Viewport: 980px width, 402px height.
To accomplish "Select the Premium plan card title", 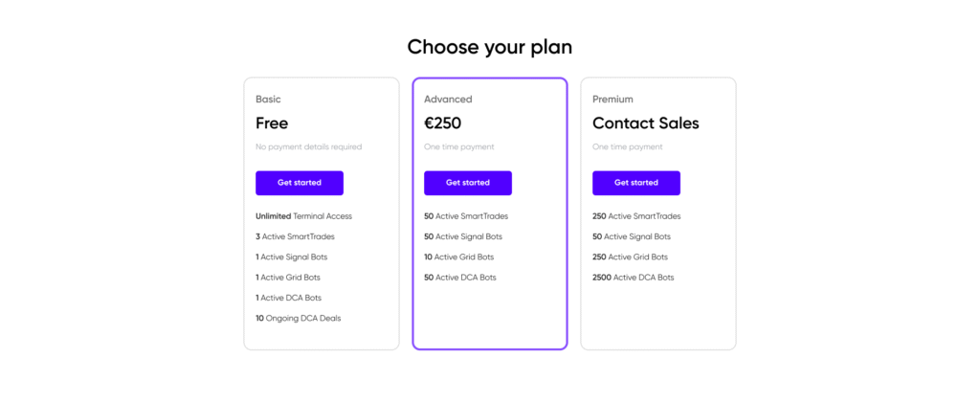I will (x=612, y=100).
